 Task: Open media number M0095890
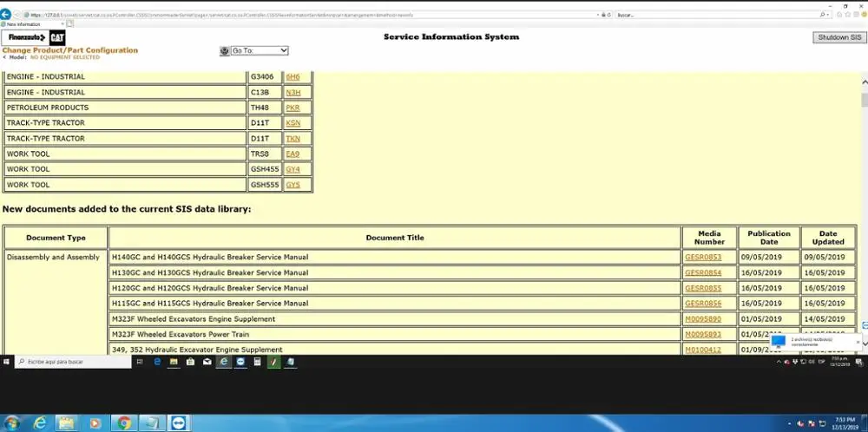click(703, 319)
